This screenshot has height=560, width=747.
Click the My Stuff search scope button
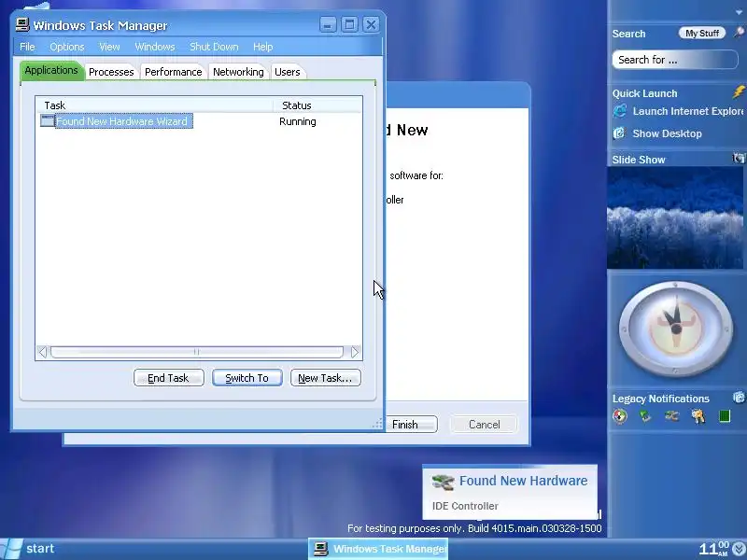pos(702,33)
